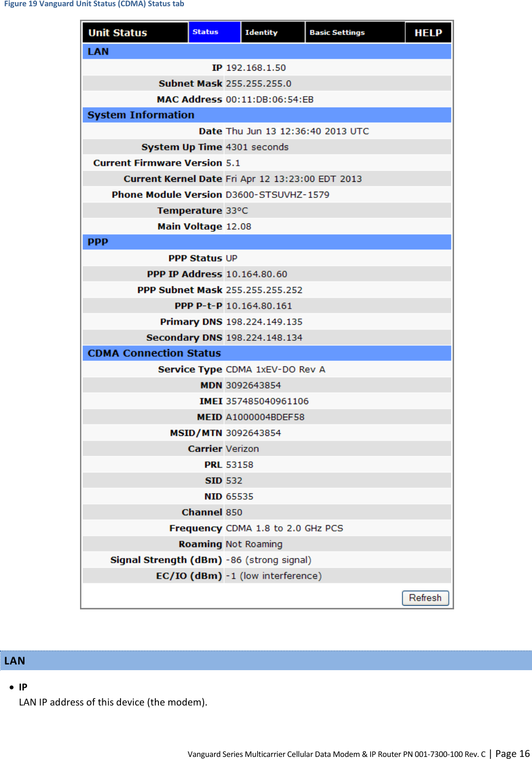Click the bold IP bullet item
This screenshot has height=759, width=532.
23,687
